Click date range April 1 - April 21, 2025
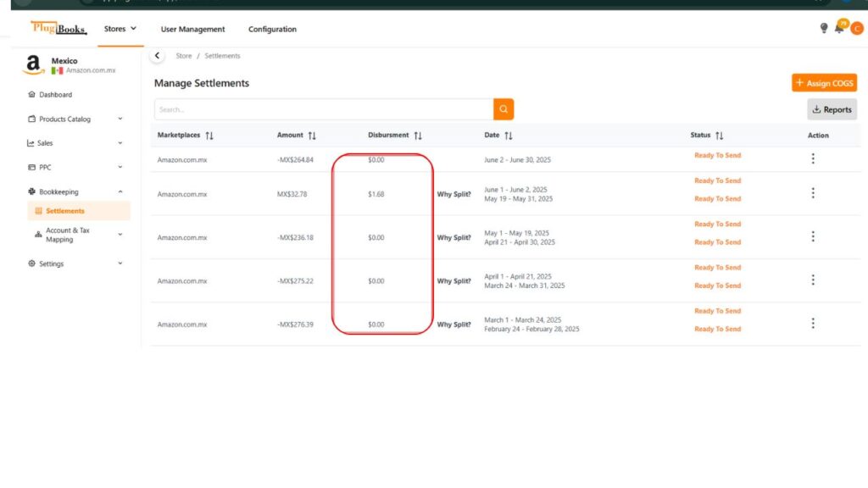 click(x=518, y=277)
